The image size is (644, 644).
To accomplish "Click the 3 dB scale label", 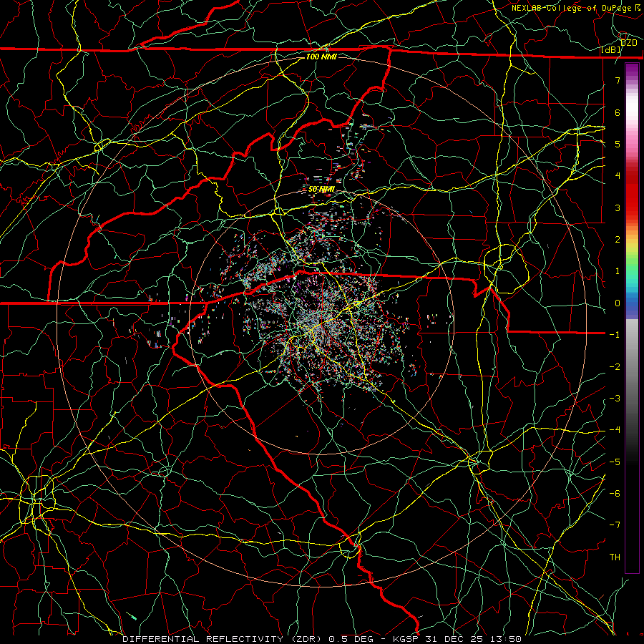I will 618,208.
